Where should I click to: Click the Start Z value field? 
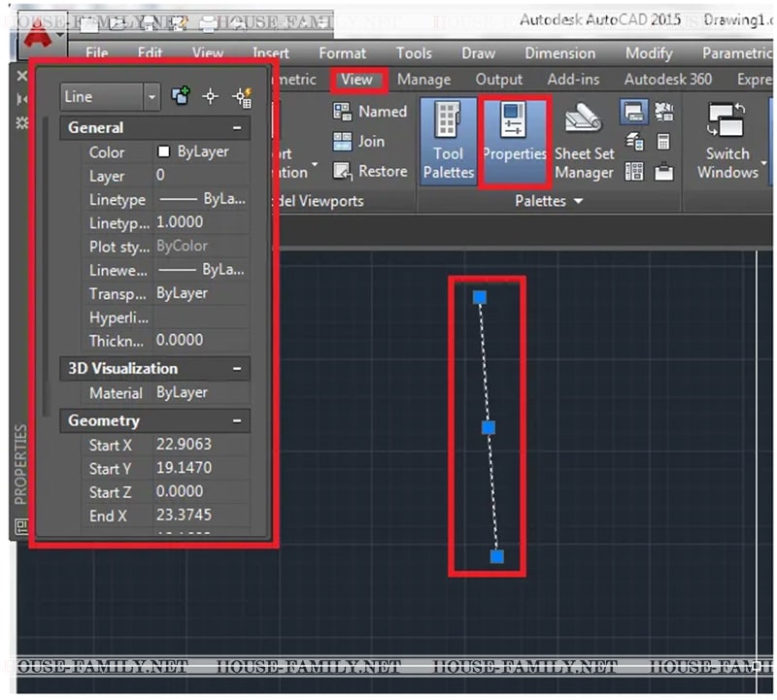[202, 491]
